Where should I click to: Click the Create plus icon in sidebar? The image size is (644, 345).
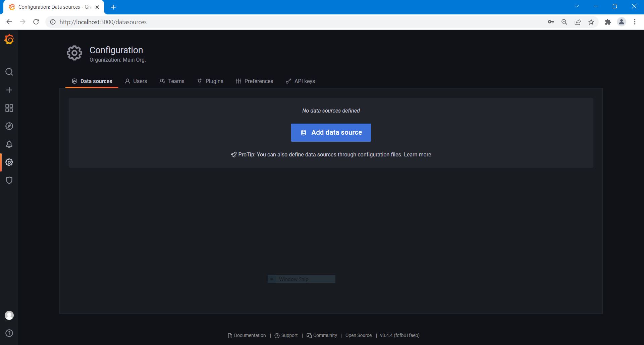pyautogui.click(x=9, y=90)
